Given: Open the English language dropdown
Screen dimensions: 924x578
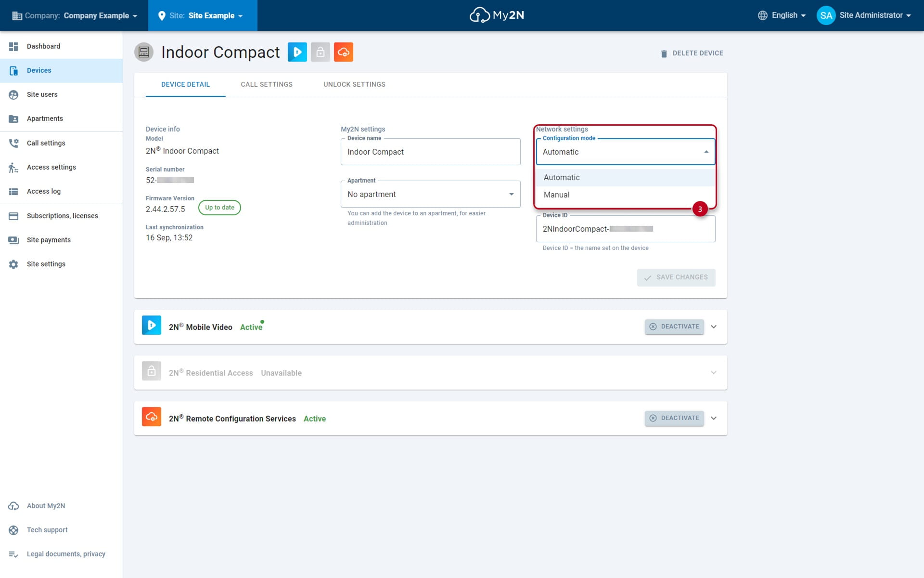Looking at the screenshot, I should coord(782,15).
